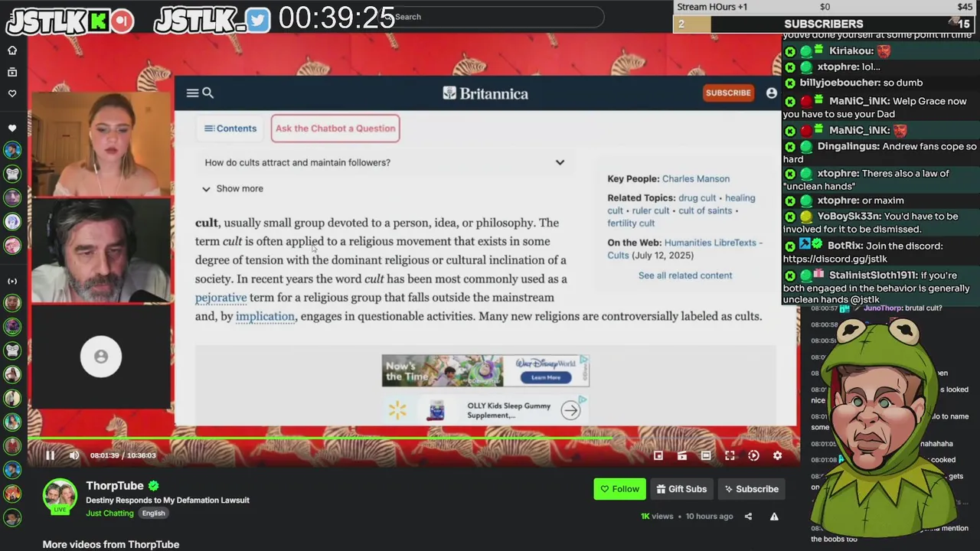
Task: Click the recommended streams icon in sidebar
Action: (12, 281)
